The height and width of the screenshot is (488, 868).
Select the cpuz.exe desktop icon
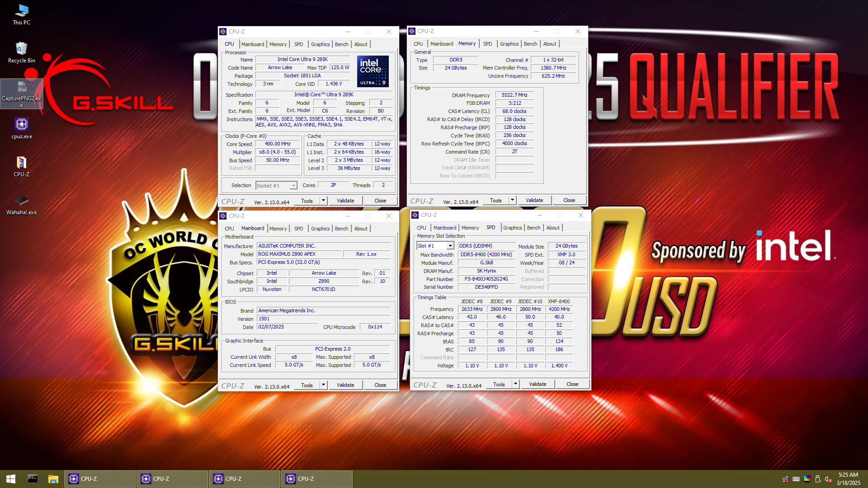coord(21,128)
